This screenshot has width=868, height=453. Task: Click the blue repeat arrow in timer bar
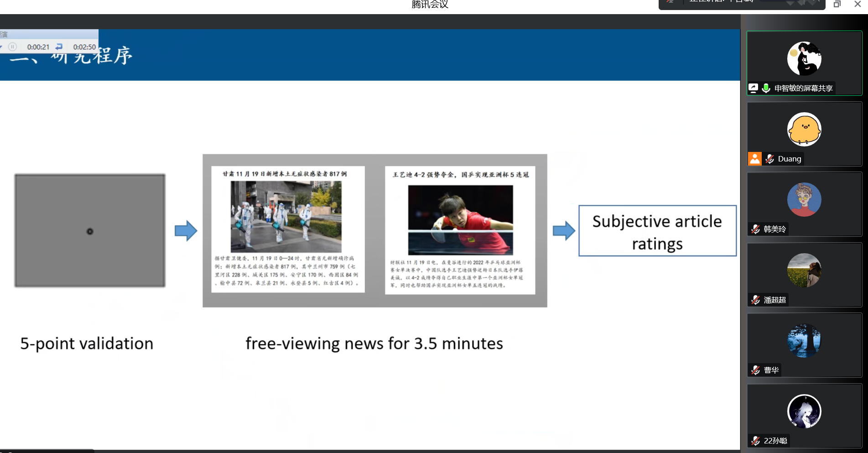pos(59,47)
